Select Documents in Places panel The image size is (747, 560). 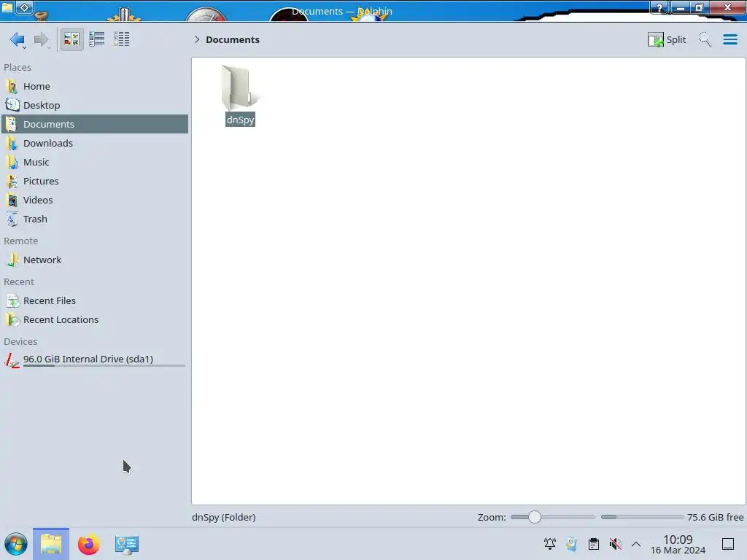[x=95, y=124]
